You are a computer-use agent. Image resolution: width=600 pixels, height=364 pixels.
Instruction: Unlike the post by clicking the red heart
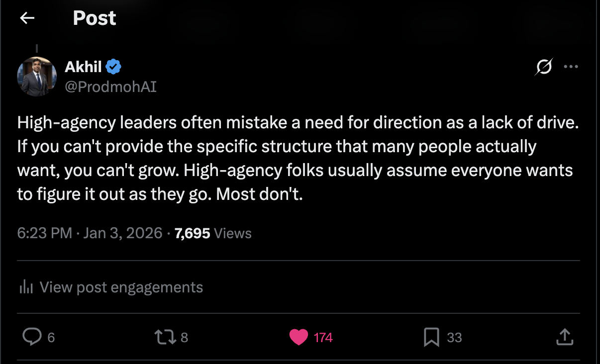[x=299, y=337]
